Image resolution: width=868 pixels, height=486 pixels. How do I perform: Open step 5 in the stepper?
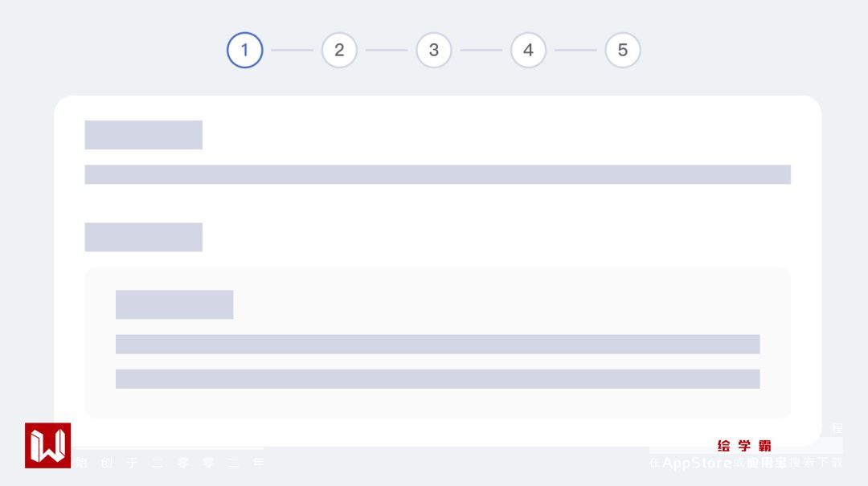coord(623,50)
